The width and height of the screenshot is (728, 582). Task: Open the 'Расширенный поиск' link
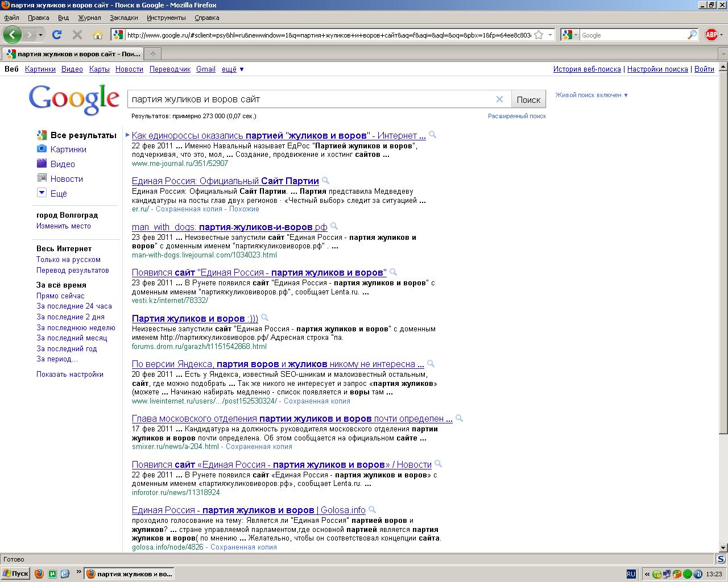coord(516,116)
